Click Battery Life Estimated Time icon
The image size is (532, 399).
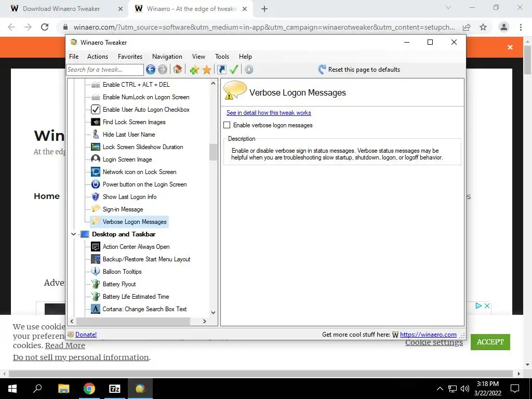coord(96,297)
